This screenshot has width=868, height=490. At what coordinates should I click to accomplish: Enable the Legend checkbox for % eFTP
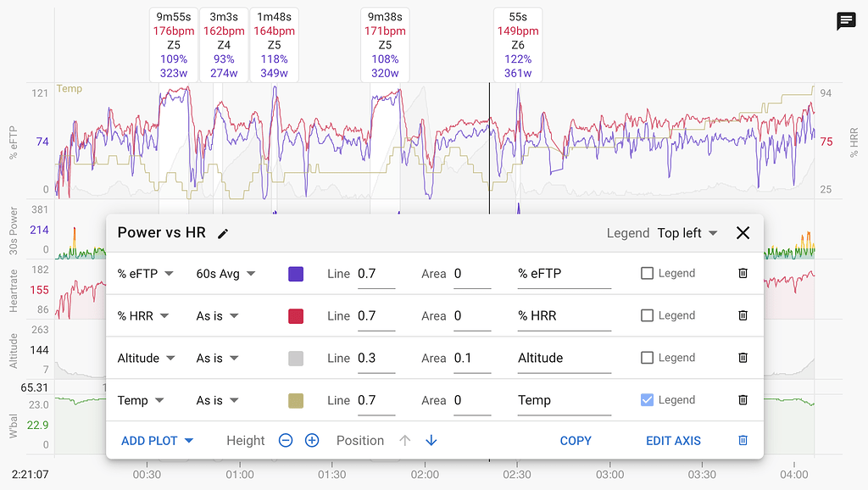coord(646,273)
